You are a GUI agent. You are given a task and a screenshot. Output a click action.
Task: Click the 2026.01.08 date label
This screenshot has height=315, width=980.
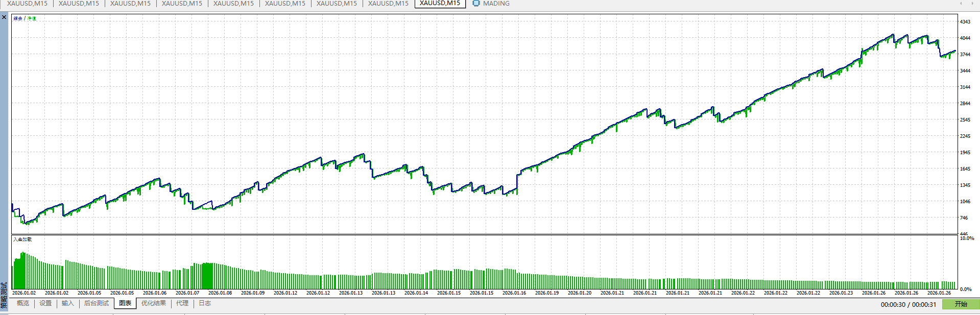[x=220, y=293]
